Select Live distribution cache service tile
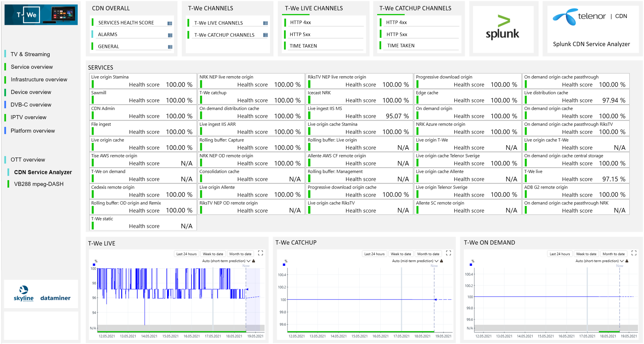Image resolution: width=644 pixels, height=344 pixels. click(576, 97)
